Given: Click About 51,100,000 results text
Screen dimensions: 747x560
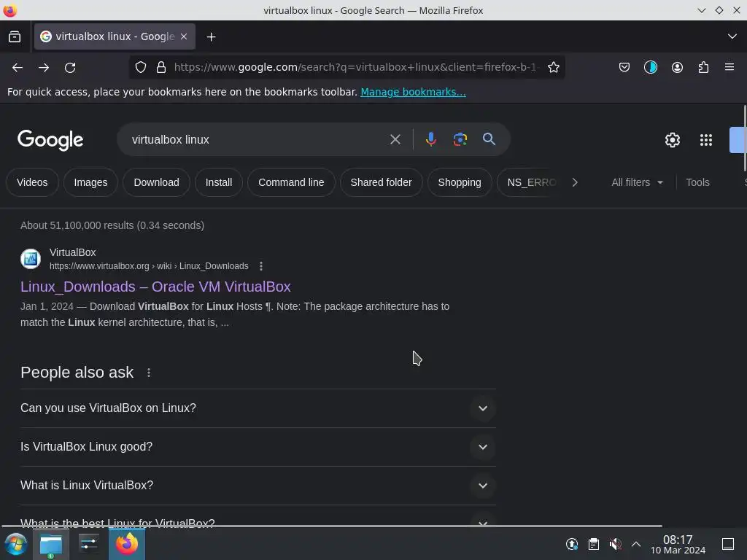Looking at the screenshot, I should pyautogui.click(x=112, y=225).
